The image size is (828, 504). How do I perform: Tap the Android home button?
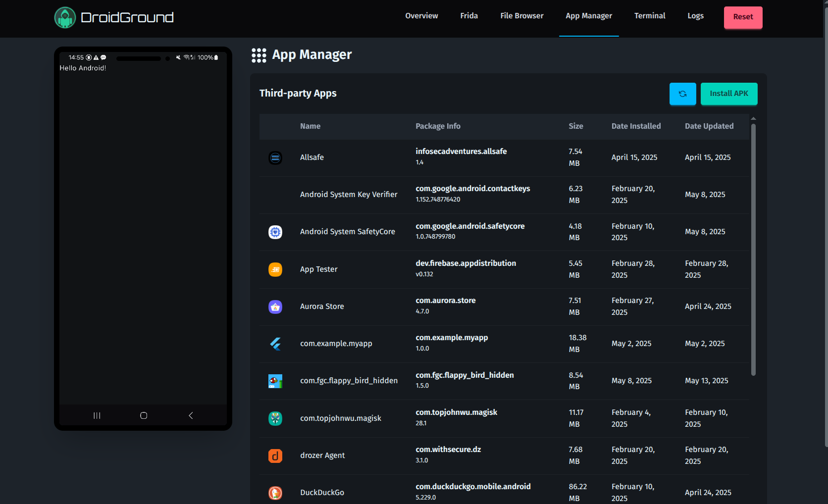point(144,415)
